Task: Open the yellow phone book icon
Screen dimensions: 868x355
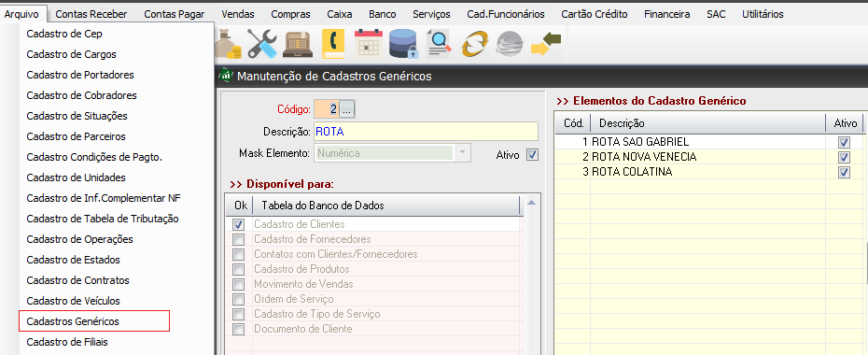Action: pyautogui.click(x=332, y=44)
